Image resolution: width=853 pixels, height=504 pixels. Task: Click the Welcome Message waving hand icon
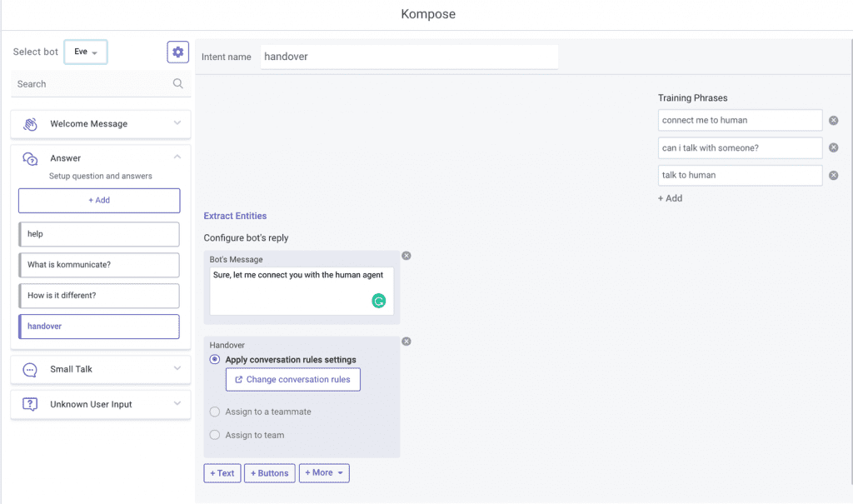tap(30, 124)
